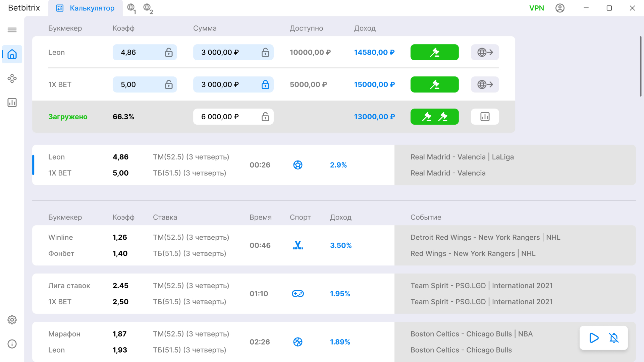Toggle the lock on Leon stake amount

265,52
